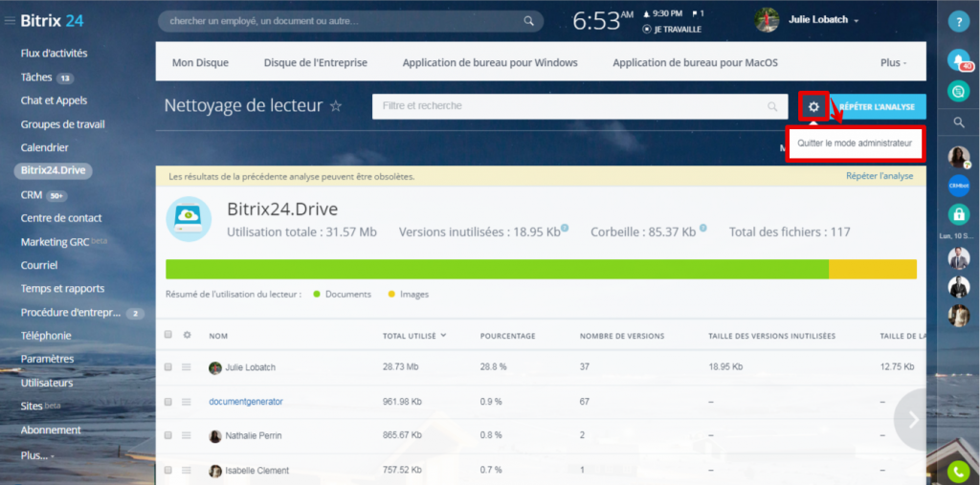Click the alarm icon next to 9:30 PM
The image size is (980, 485).
tap(647, 13)
